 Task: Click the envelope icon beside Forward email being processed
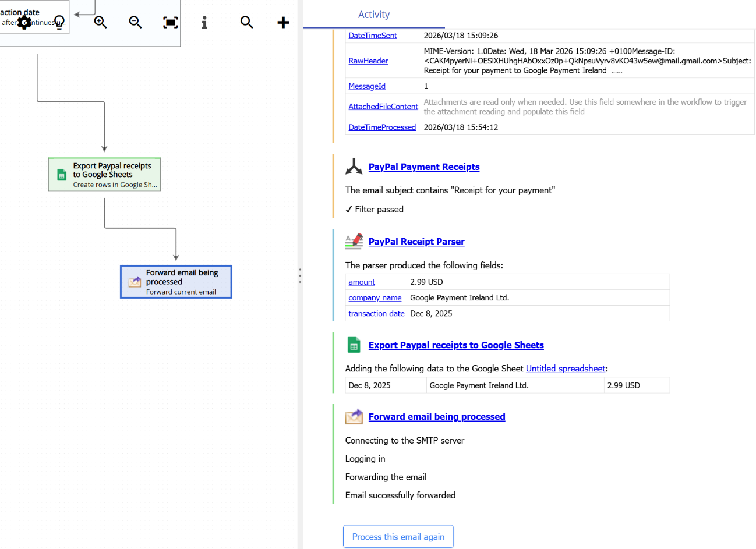click(x=354, y=416)
